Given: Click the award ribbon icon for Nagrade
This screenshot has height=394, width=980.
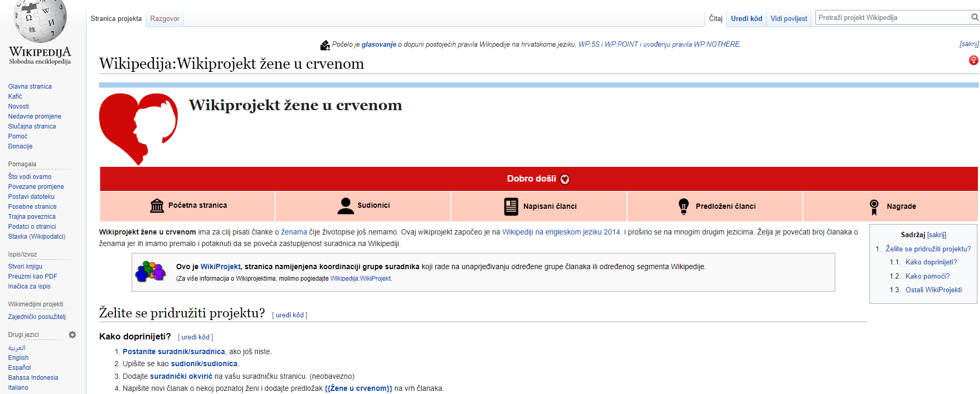Looking at the screenshot, I should (874, 207).
